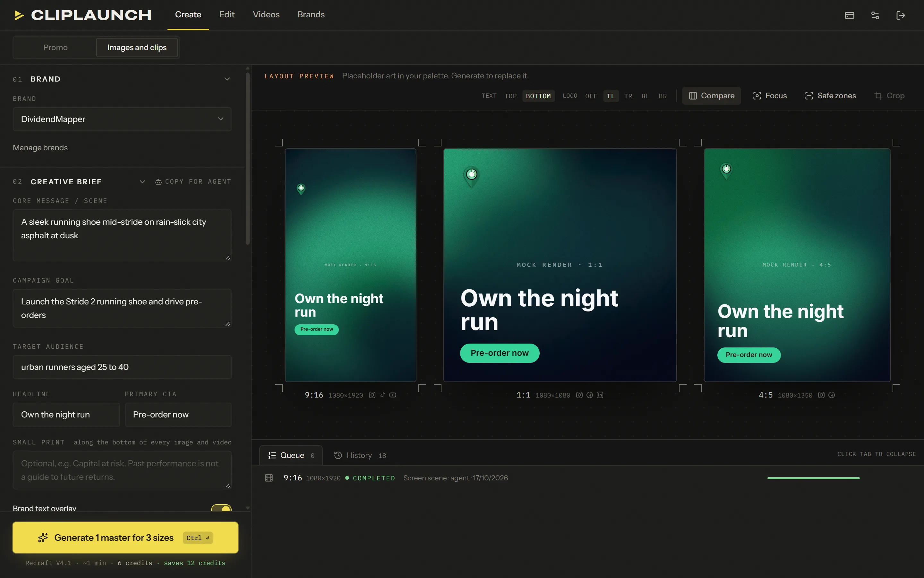Image resolution: width=924 pixels, height=578 pixels.
Task: Click the completed job progress bar
Action: coord(813,478)
